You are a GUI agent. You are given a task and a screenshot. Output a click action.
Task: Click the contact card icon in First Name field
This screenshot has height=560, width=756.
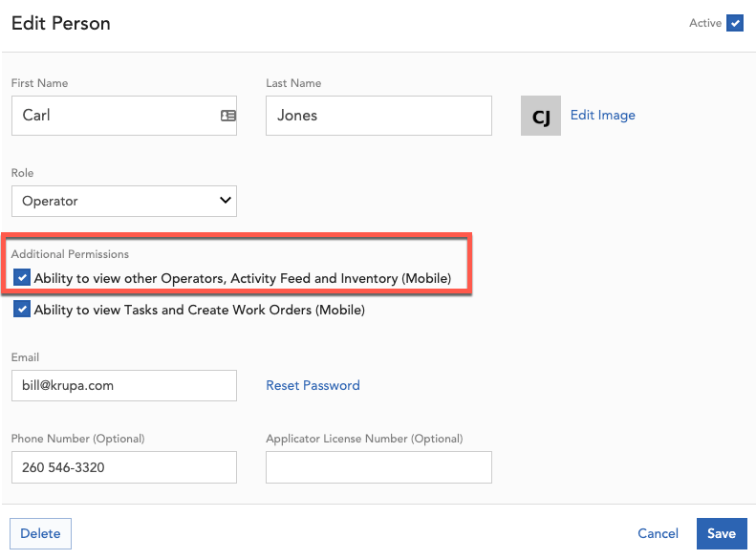coord(228,116)
